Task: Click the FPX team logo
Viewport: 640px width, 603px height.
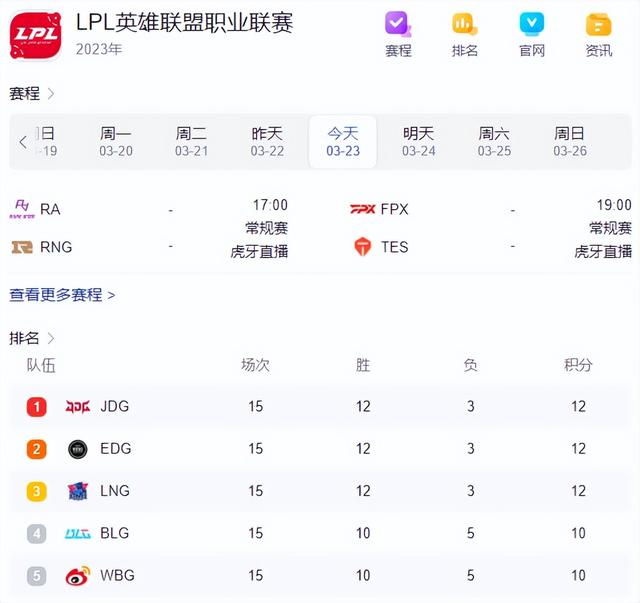Action: coord(362,209)
